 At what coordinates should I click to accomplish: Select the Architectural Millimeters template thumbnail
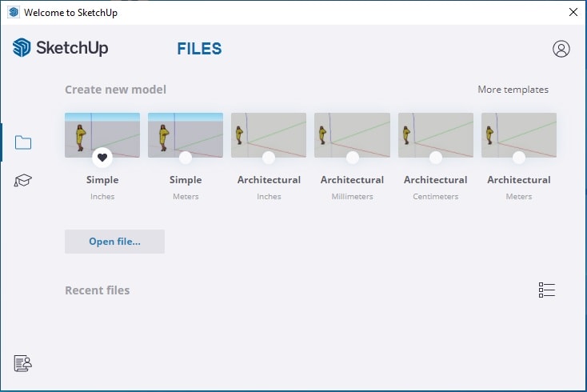coord(352,134)
